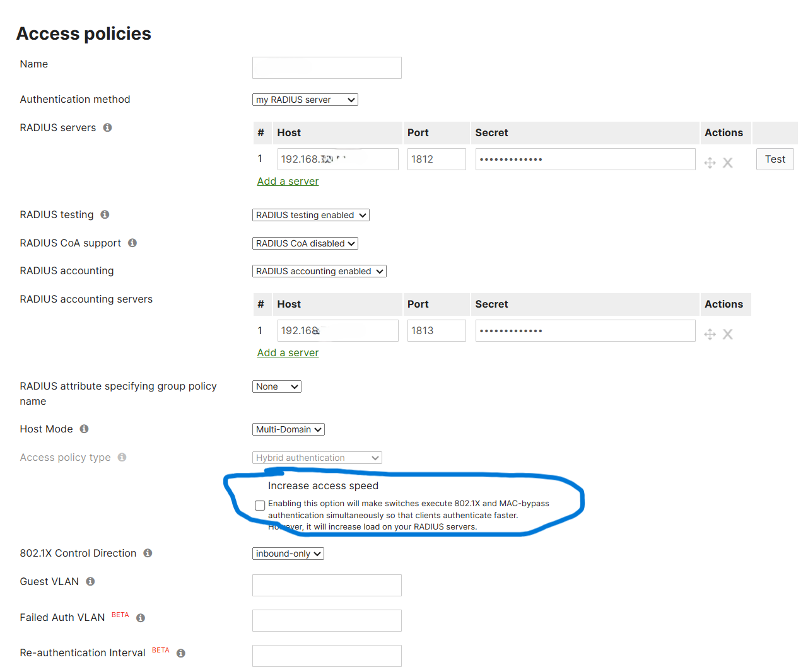Open the 802.1X Control Direction info tooltip

point(148,553)
